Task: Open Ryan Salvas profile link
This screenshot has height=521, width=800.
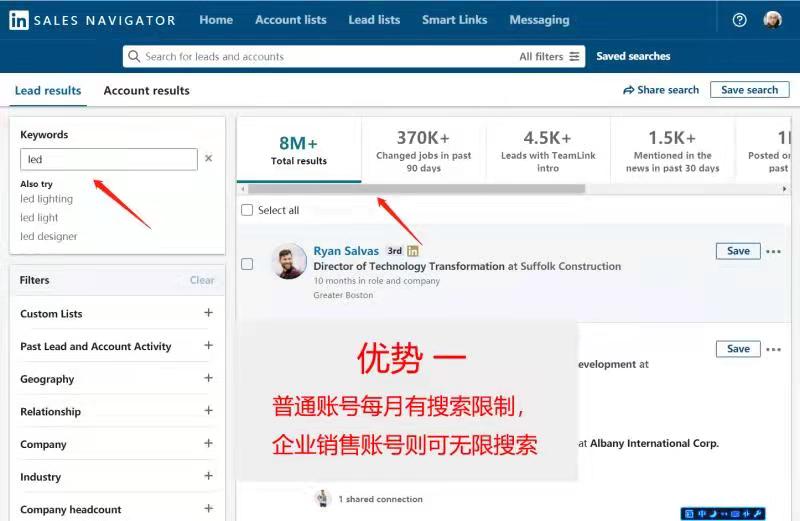Action: point(346,251)
